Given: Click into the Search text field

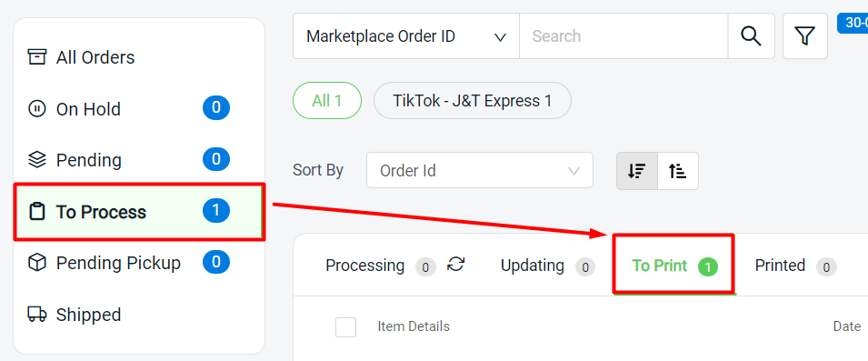Looking at the screenshot, I should (x=624, y=36).
